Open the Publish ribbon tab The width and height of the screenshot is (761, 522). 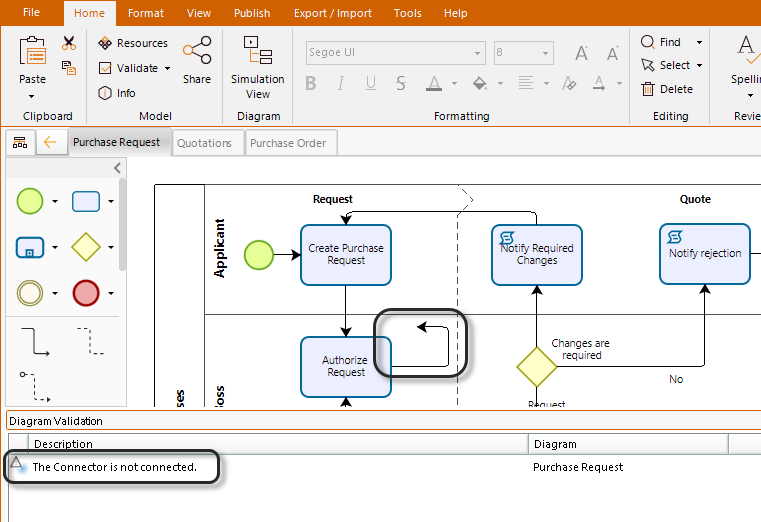tap(251, 13)
